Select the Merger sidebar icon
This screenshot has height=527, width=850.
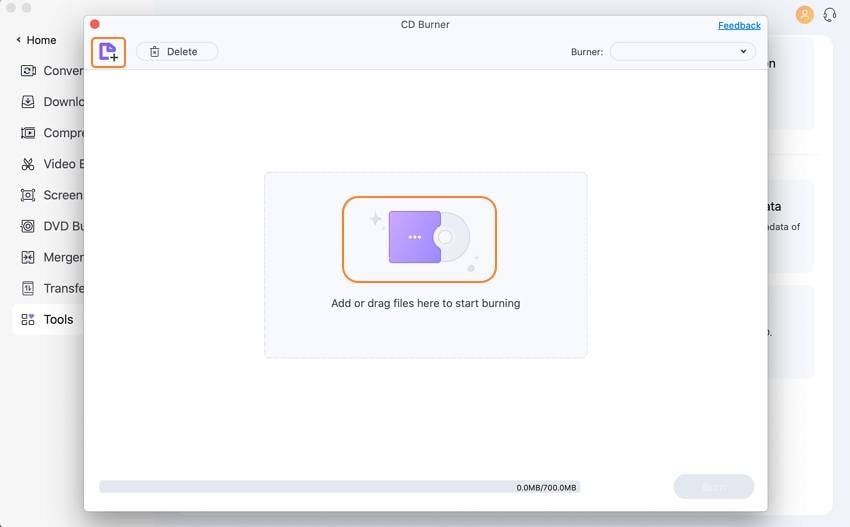click(x=28, y=257)
